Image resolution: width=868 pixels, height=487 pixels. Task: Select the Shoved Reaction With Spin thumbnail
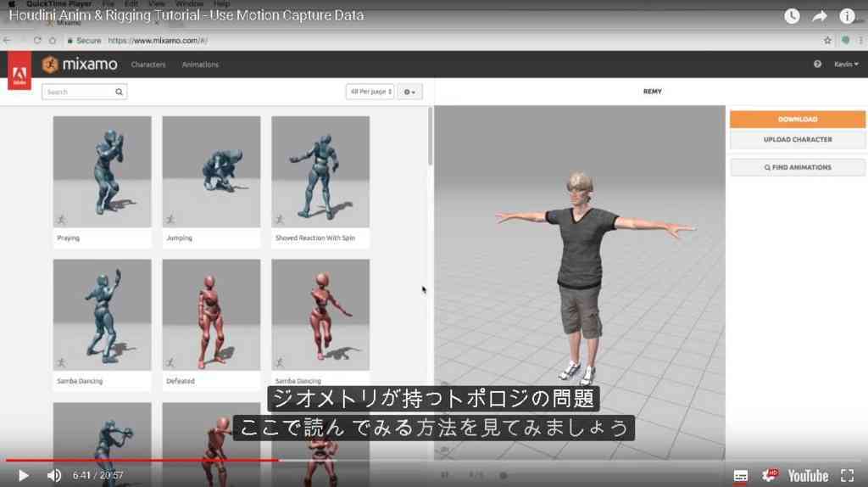click(320, 171)
